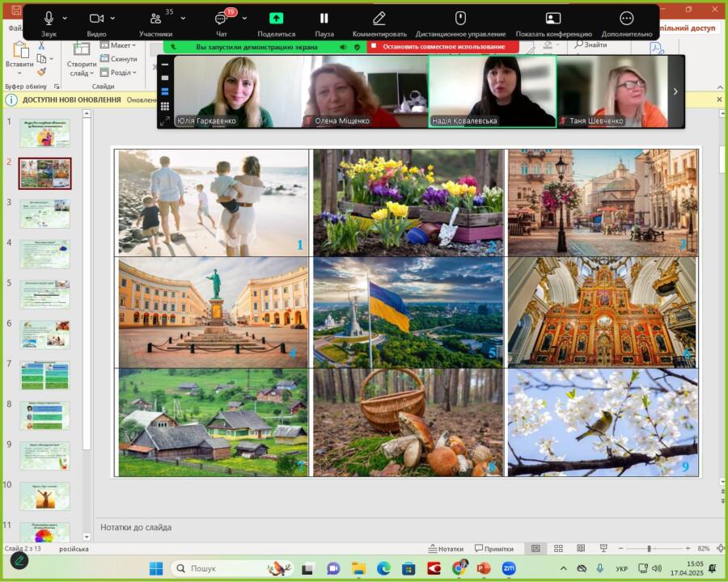Click Скинути reset slide button
The image size is (728, 582).
click(118, 59)
